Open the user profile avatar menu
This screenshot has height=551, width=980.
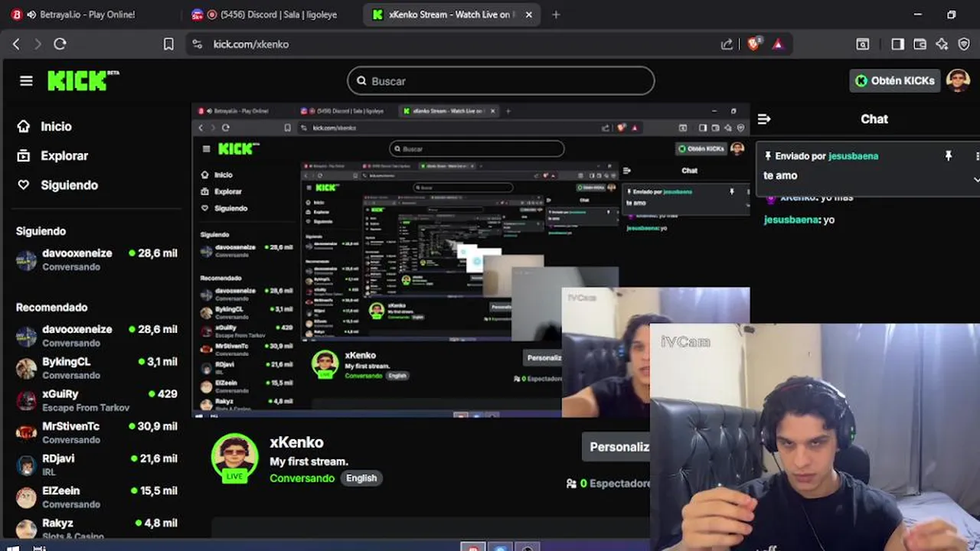[x=958, y=80]
